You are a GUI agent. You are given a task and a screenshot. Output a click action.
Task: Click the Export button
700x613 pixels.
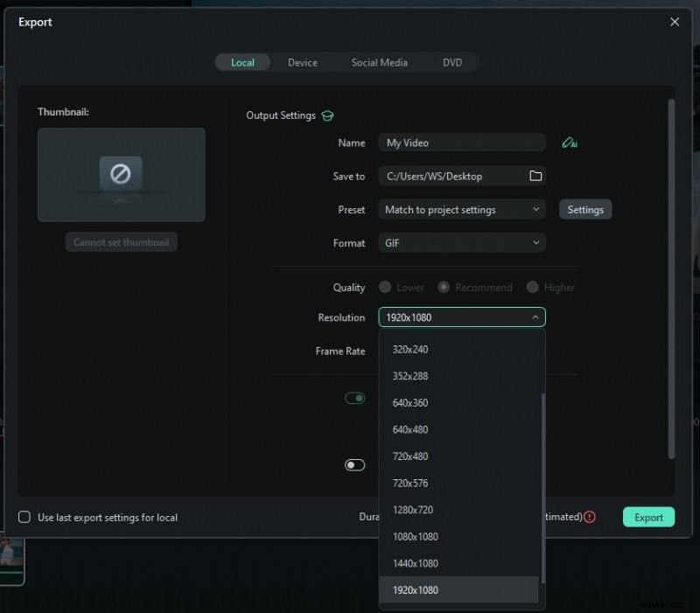point(648,517)
